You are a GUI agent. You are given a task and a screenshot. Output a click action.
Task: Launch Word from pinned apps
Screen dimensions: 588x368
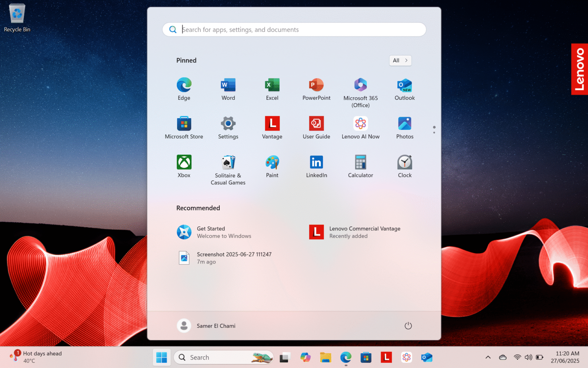click(228, 89)
